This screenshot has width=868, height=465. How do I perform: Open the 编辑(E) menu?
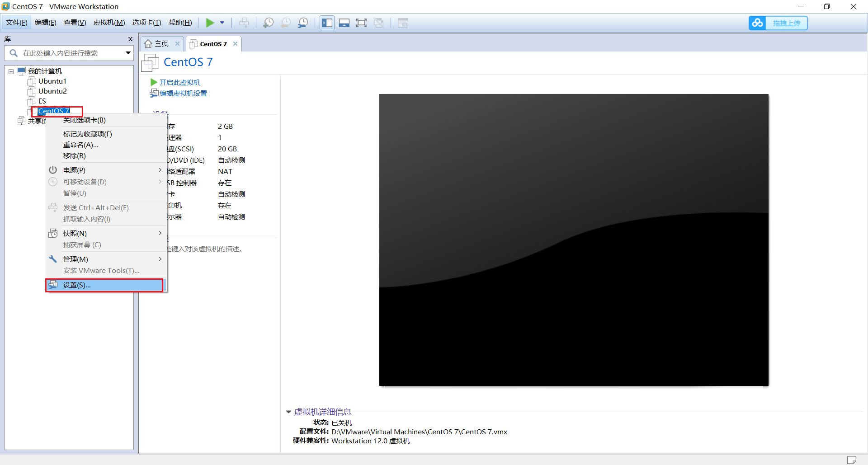pos(46,23)
